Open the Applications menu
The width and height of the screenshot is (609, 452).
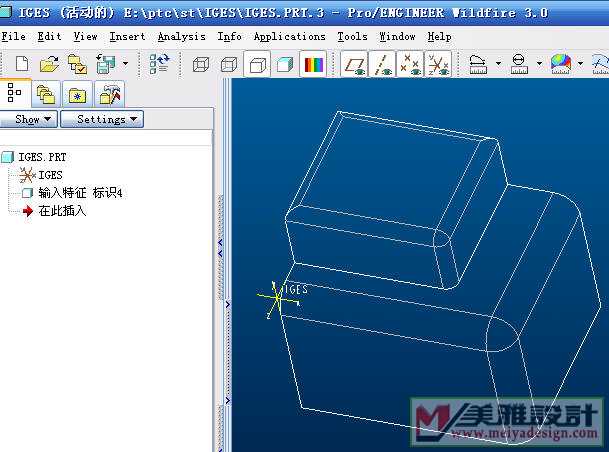click(289, 37)
